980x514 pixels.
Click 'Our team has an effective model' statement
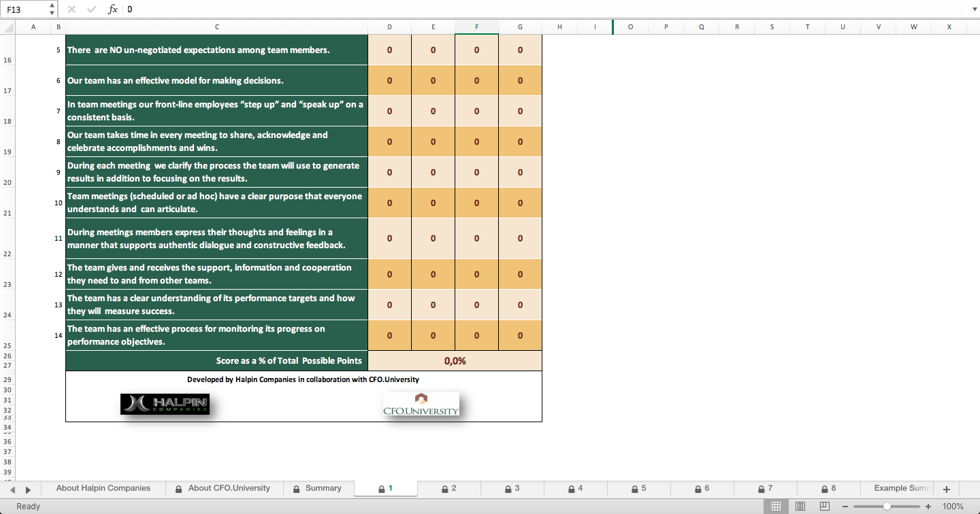click(216, 80)
